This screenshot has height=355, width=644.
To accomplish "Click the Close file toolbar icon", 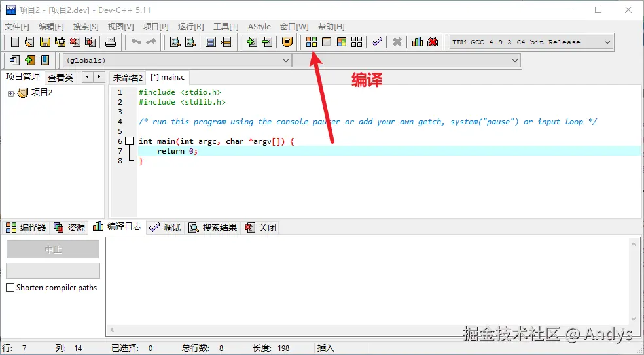I will click(75, 42).
